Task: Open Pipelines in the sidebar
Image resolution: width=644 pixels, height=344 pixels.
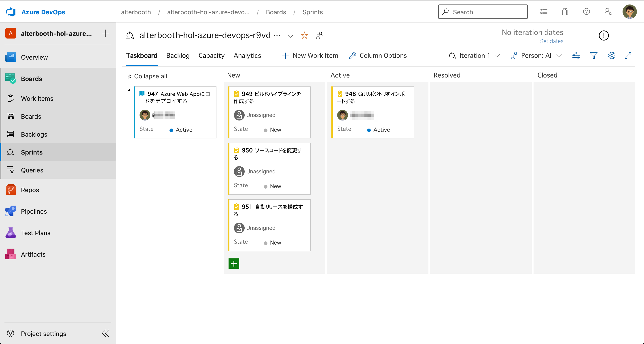Action: pyautogui.click(x=34, y=211)
